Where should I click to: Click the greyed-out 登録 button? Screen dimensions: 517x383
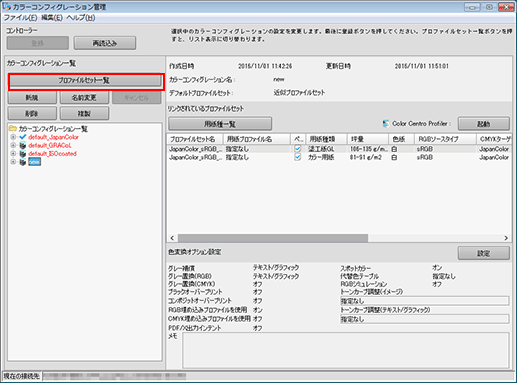click(38, 43)
